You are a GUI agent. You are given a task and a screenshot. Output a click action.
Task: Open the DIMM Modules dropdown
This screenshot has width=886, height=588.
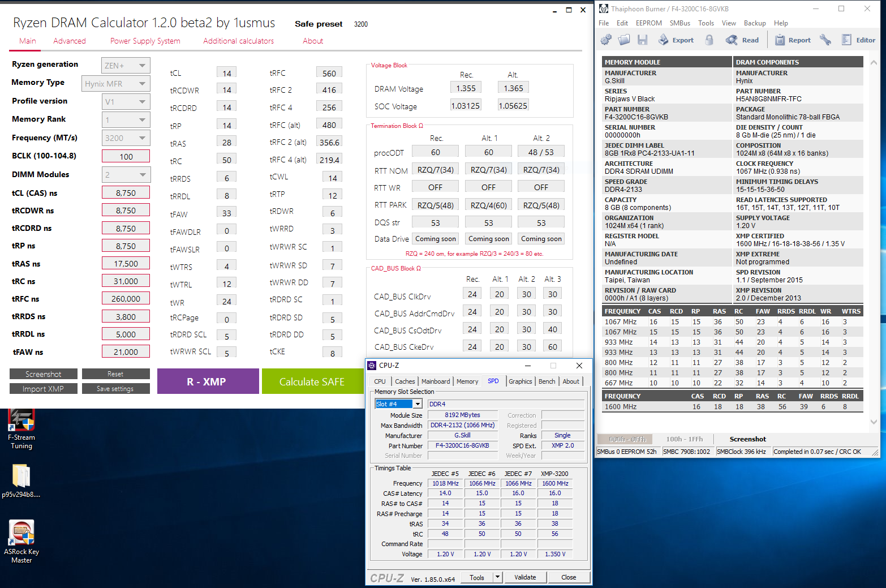(x=126, y=175)
